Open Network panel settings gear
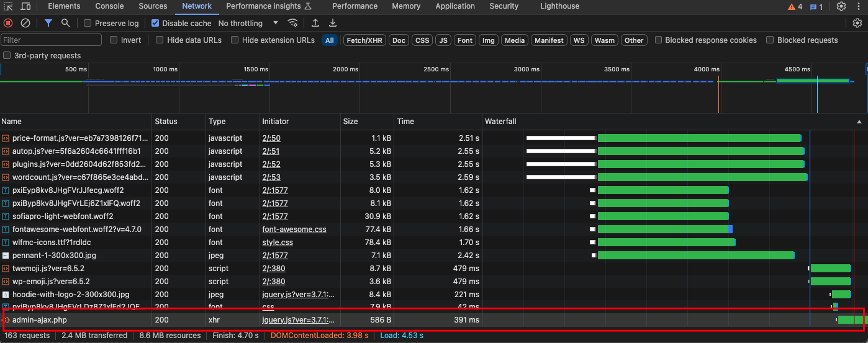This screenshot has width=868, height=343. (x=857, y=23)
